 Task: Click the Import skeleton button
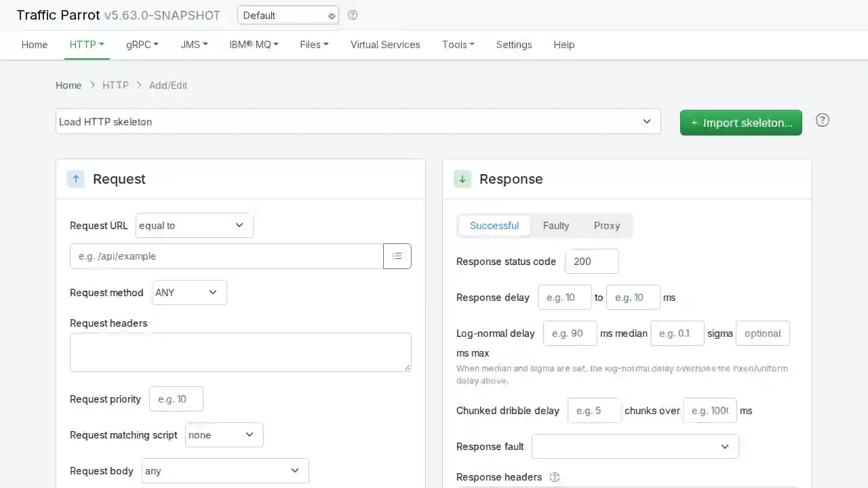(741, 123)
